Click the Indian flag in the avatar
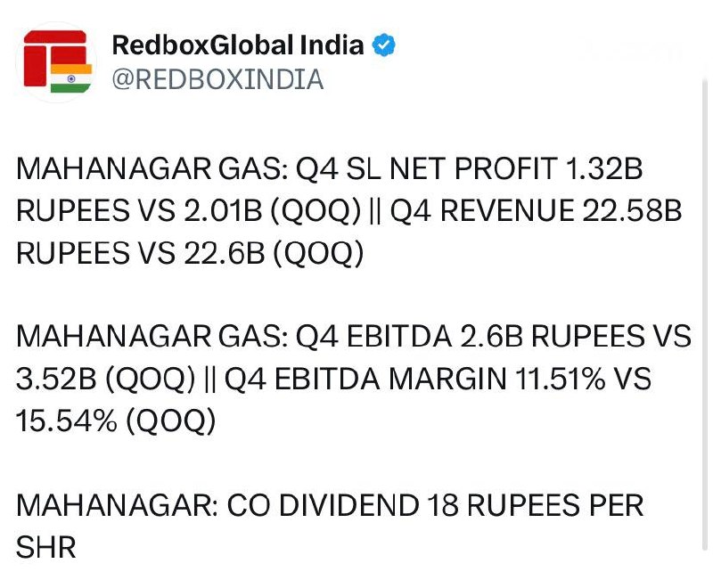This screenshot has height=588, width=713. coord(71,78)
